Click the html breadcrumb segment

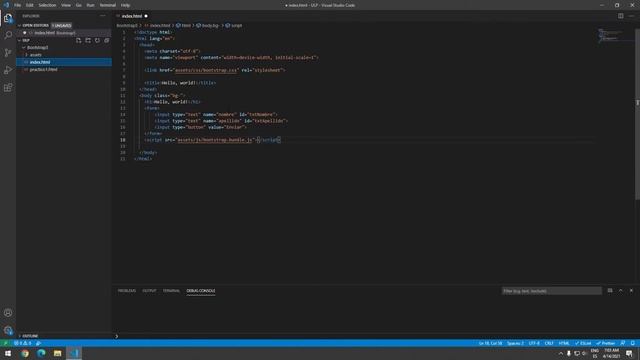184,25
